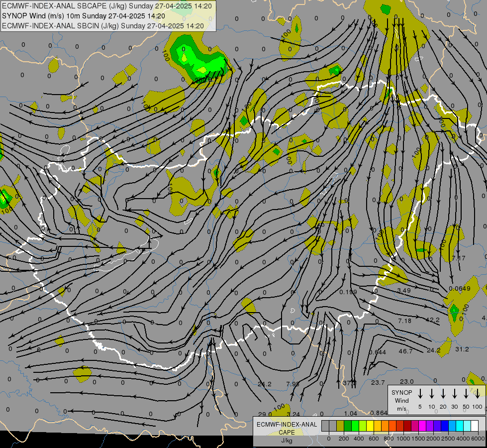Click the wind arrow above 5 m/s
This screenshot has height=448, width=487.
pos(420,394)
